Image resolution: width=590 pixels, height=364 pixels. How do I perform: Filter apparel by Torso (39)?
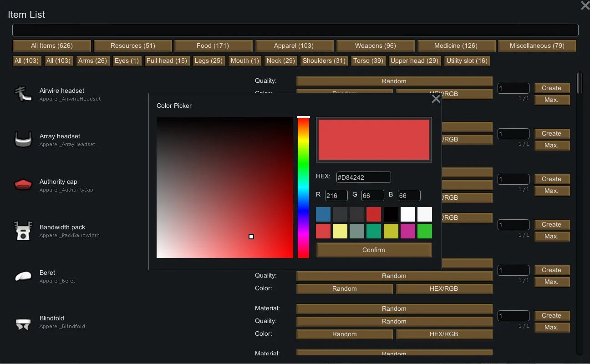[x=368, y=61]
